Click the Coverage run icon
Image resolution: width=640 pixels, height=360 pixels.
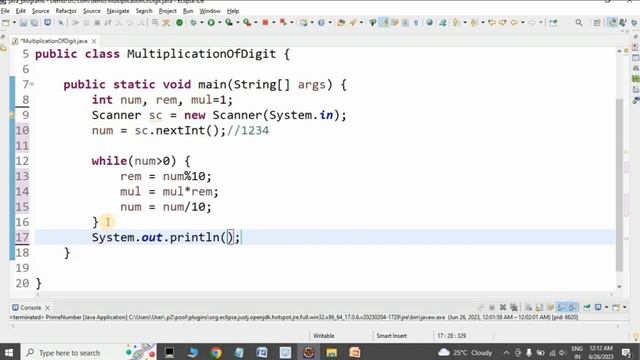229,23
